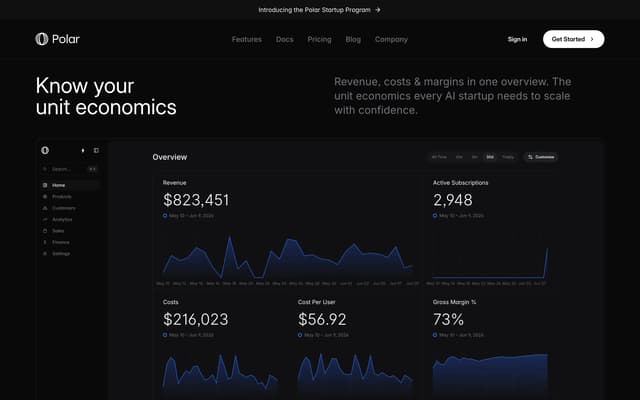
Task: Select Settings label in dashboard sidebar
Action: pos(61,254)
